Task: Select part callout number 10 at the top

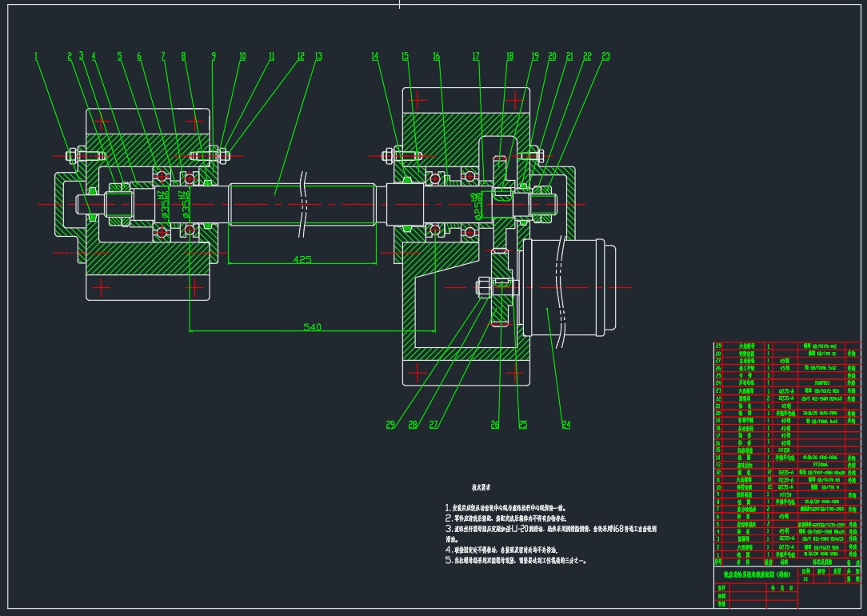Action: point(242,57)
